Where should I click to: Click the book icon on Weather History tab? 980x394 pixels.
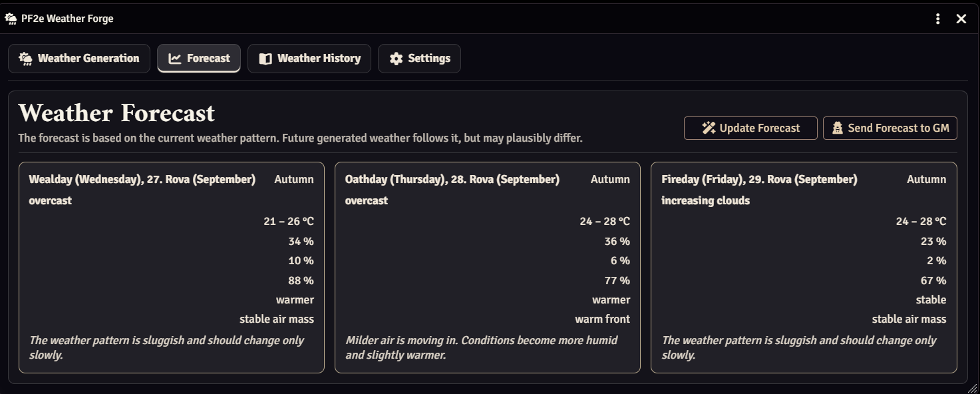[x=265, y=59]
